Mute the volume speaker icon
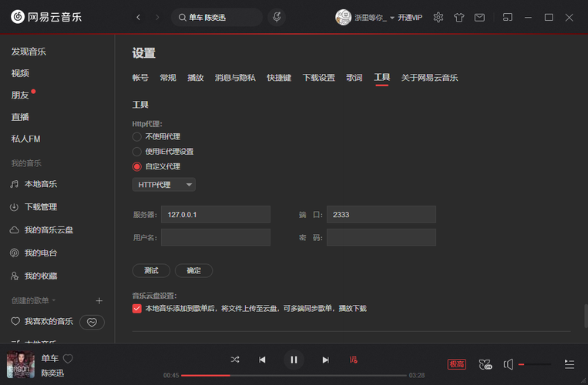Screen dimensions: 588x385 tap(509, 364)
